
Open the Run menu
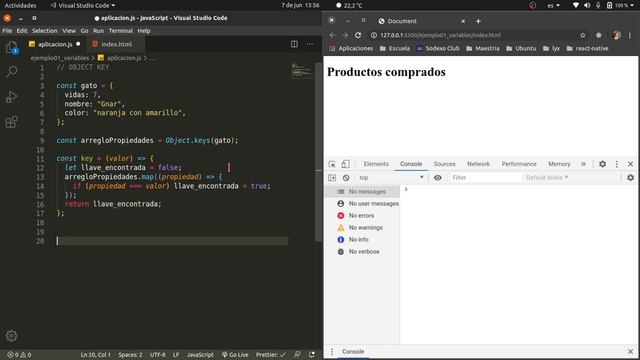pos(98,31)
